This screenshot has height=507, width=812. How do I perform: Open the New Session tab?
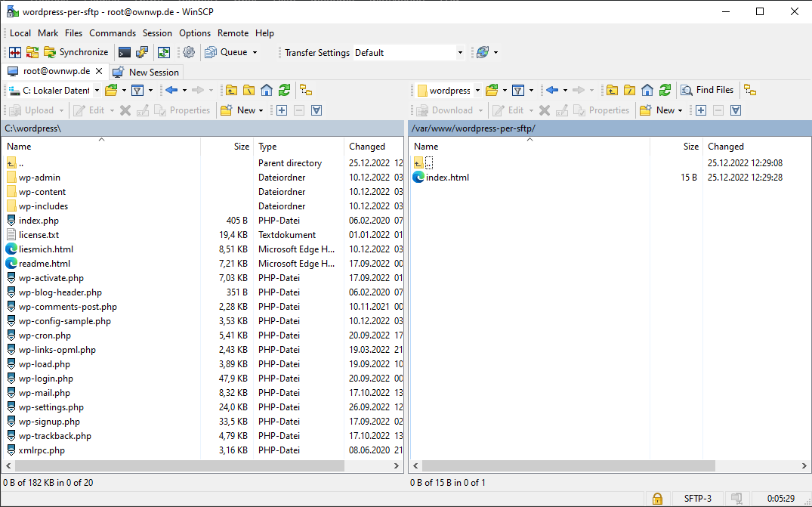pos(147,72)
